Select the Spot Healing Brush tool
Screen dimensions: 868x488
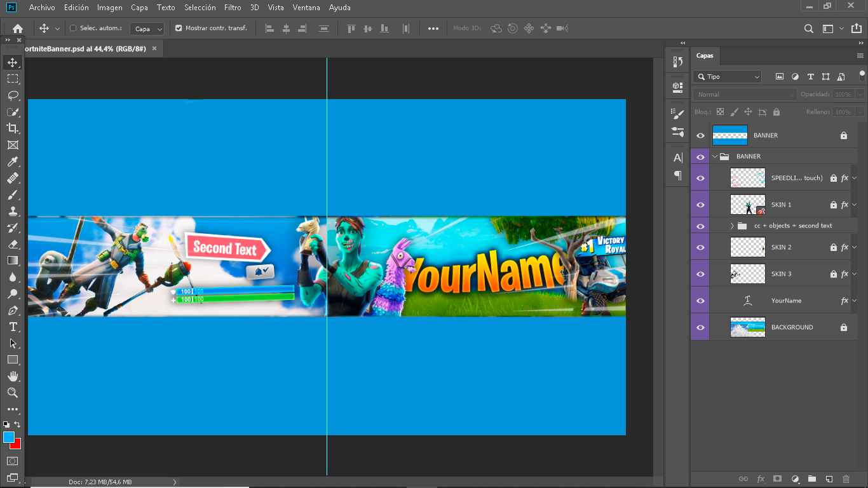point(13,179)
